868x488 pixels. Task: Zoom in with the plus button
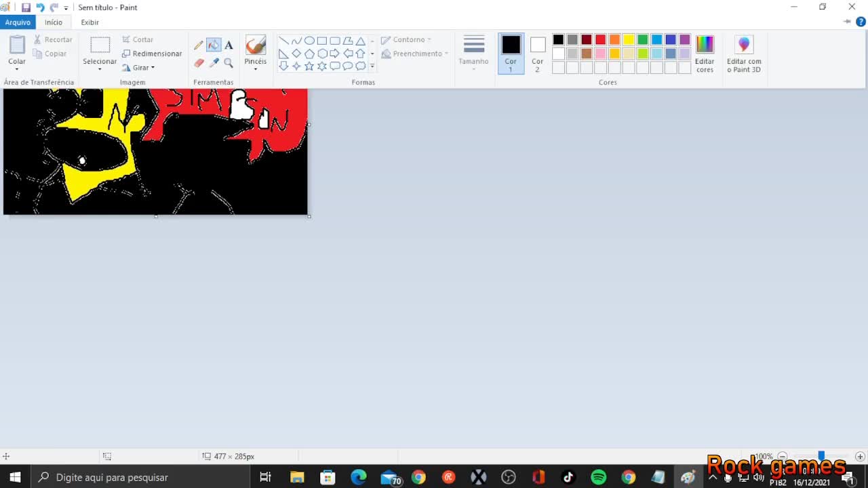(x=860, y=457)
